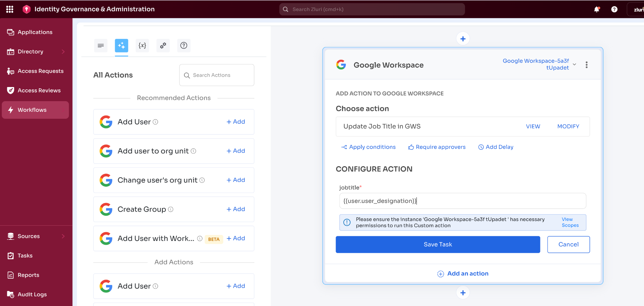Go to Access Requests
Viewport: 644px width, 306px height.
tap(41, 71)
